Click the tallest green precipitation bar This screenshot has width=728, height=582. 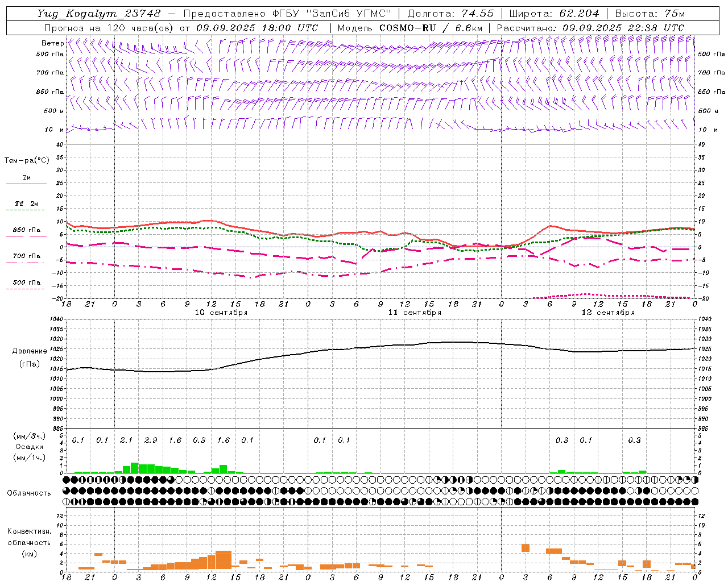pos(135,468)
